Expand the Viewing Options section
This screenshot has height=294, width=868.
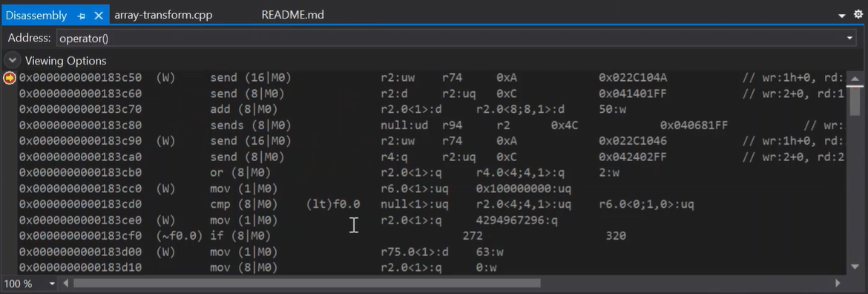coord(12,60)
